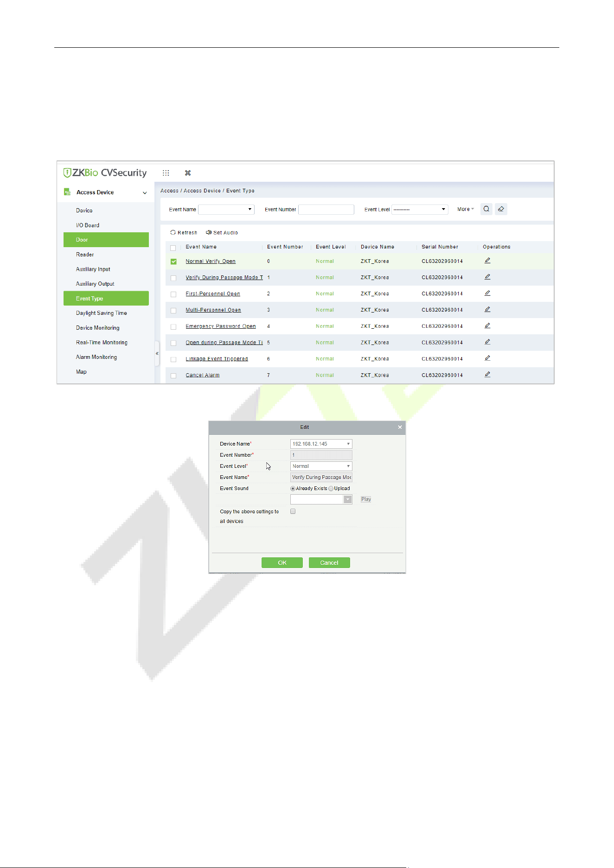Enable Copy the above settings checkbox
614x868 pixels.
(293, 511)
